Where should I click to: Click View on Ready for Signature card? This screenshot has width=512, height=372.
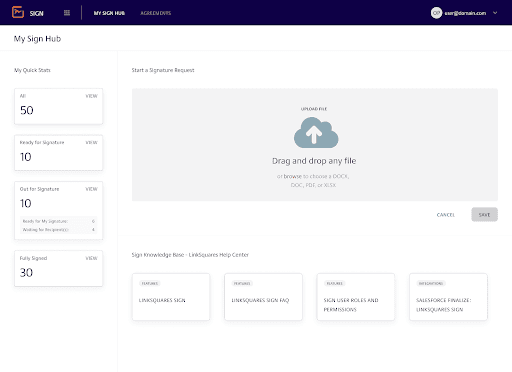coord(91,143)
